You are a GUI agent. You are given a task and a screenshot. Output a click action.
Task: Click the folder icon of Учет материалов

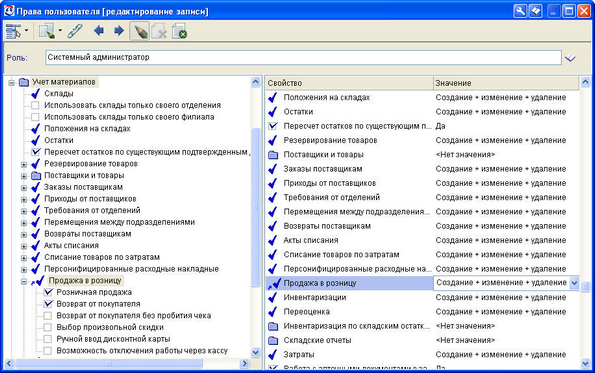(24, 82)
